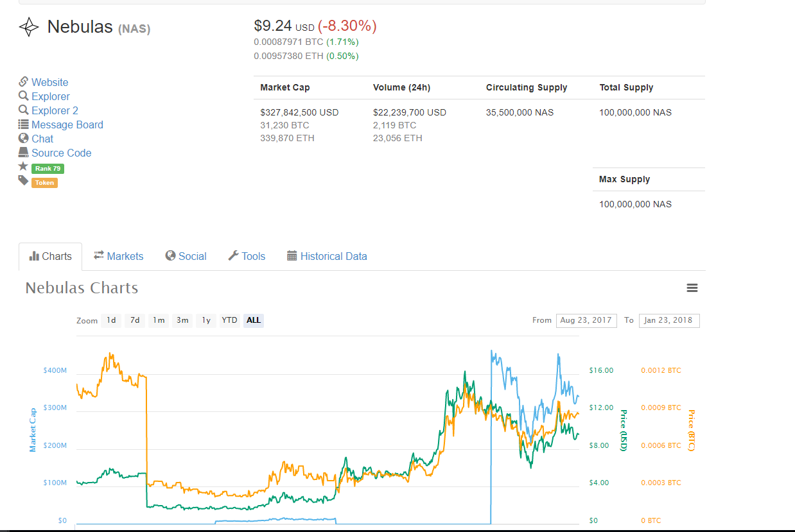Click the -8.30% change value
795x532 pixels.
tap(347, 26)
